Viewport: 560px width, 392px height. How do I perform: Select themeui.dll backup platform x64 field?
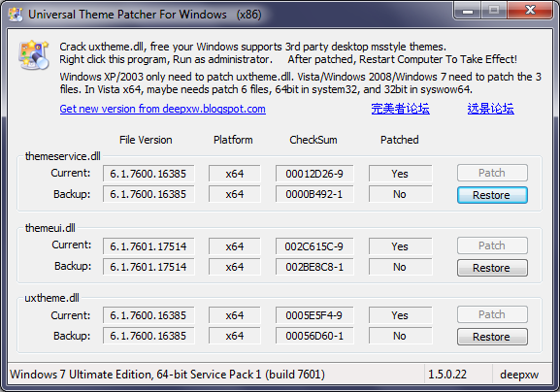[x=235, y=267]
